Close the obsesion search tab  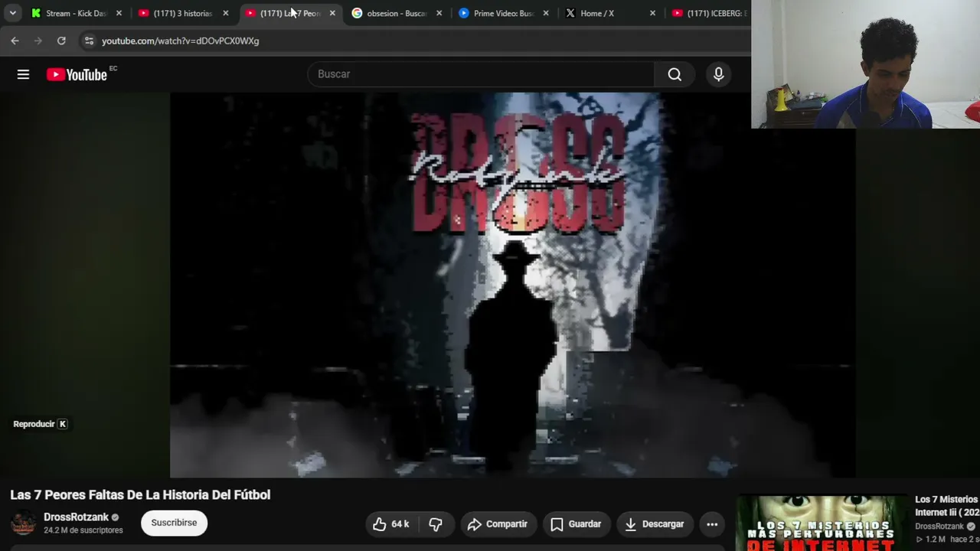[x=439, y=13]
